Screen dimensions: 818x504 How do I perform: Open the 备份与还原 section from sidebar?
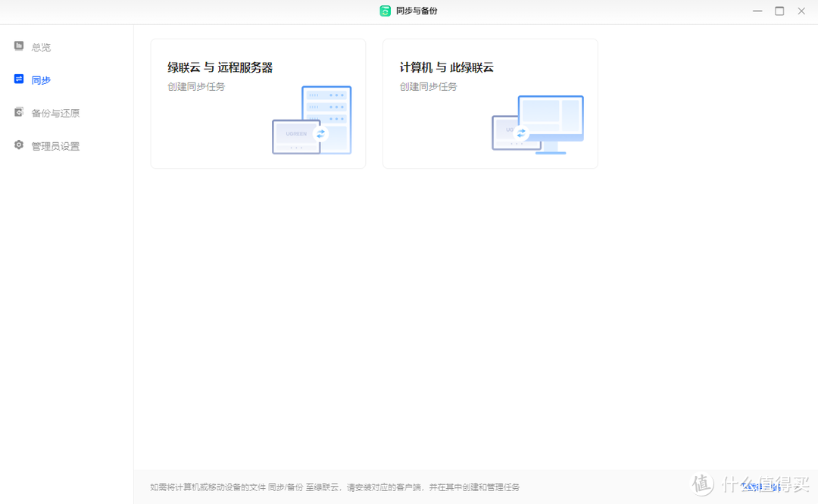[x=52, y=112]
